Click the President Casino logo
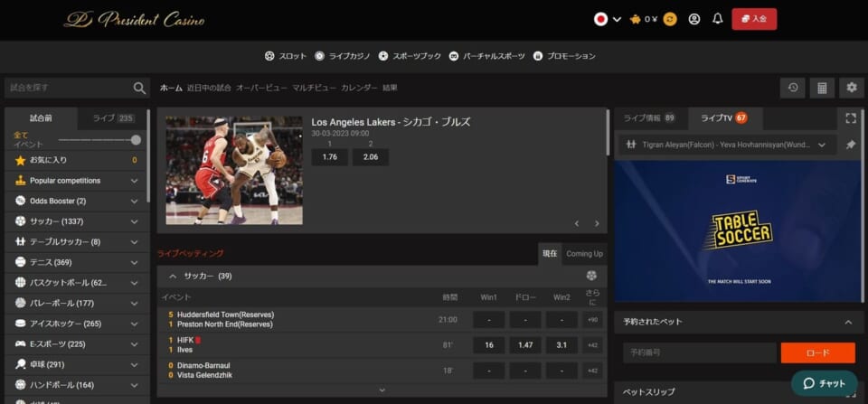Image resolution: width=868 pixels, height=404 pixels. pos(134,20)
